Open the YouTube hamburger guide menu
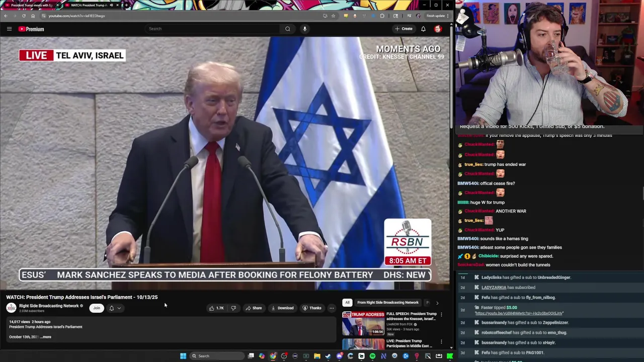The width and height of the screenshot is (644, 362). pos(9,29)
